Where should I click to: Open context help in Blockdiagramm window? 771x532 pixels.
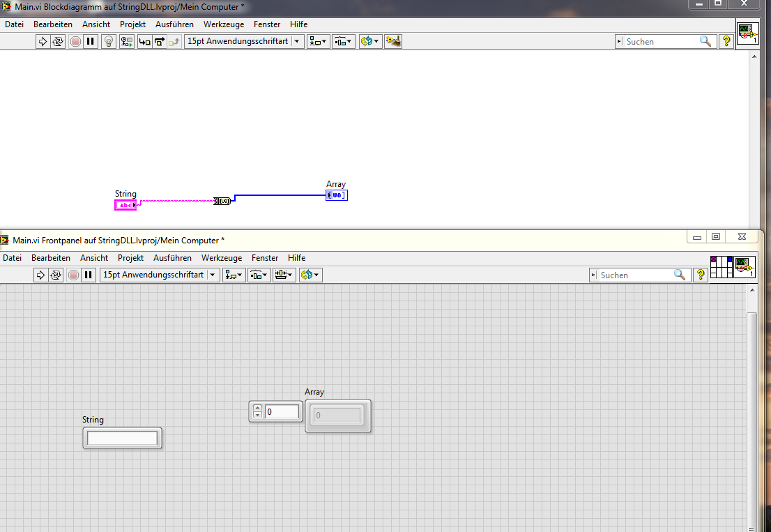726,41
